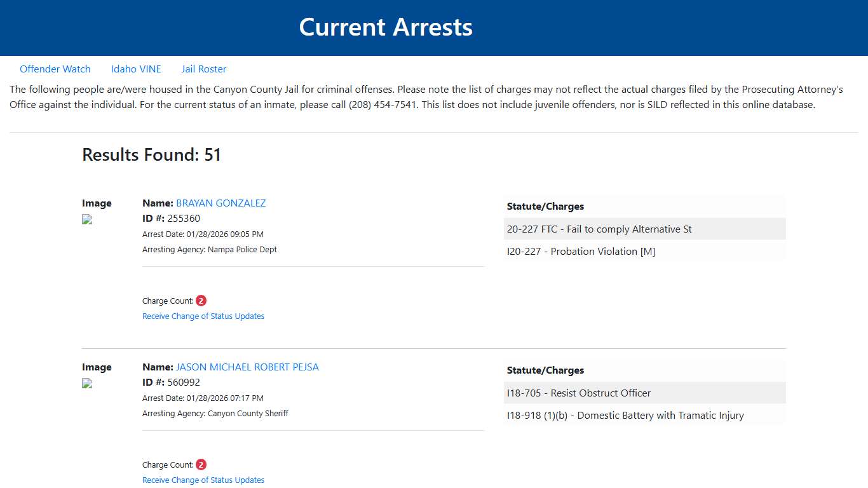
Task: Open the Offender Watch page
Action: pos(55,69)
